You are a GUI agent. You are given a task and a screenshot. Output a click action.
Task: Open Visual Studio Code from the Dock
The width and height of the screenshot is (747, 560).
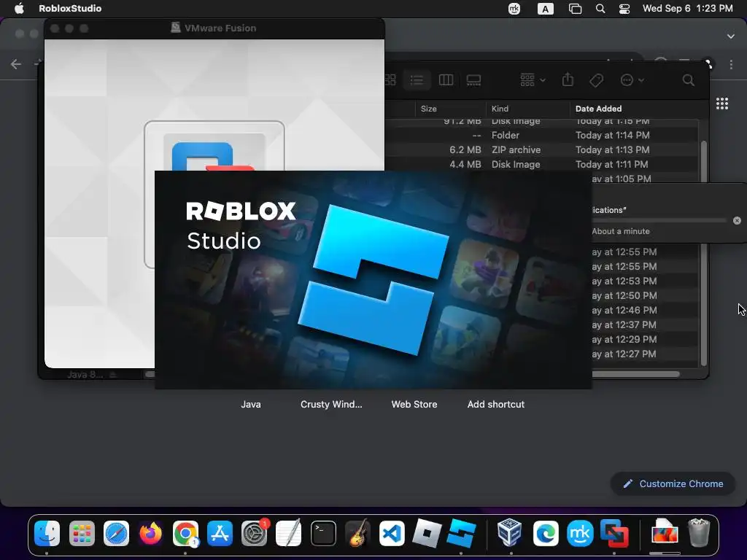[x=392, y=533]
